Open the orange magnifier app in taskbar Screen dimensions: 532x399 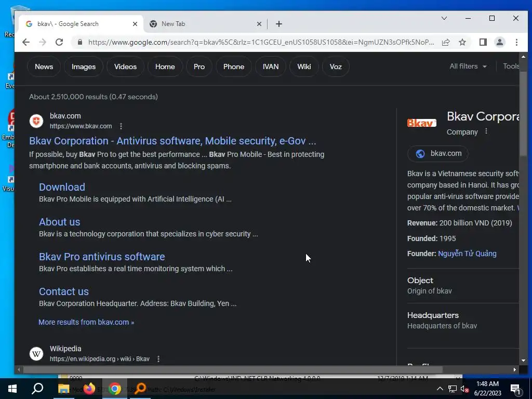[x=140, y=389]
